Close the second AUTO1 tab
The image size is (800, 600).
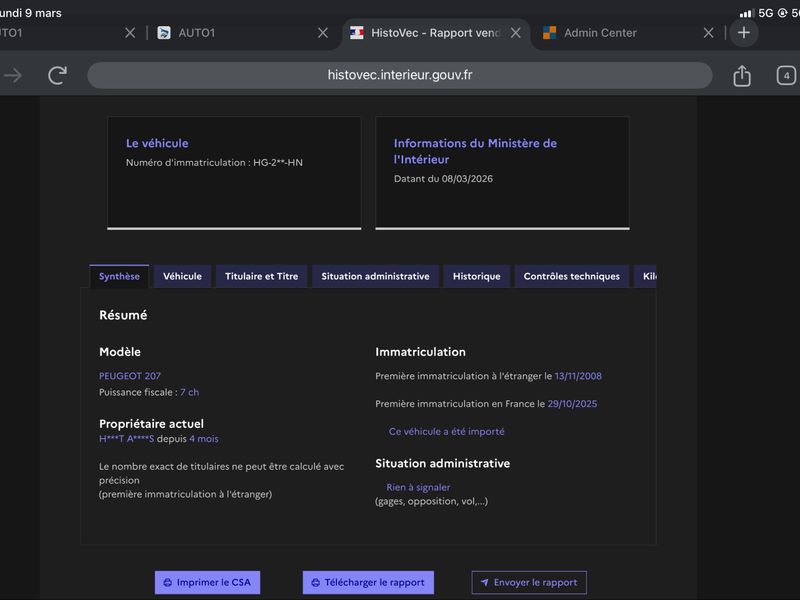click(323, 33)
